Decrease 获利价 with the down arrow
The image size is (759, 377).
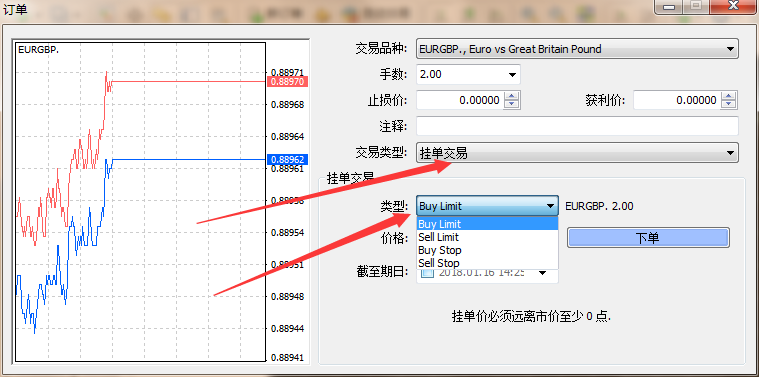tap(729, 105)
